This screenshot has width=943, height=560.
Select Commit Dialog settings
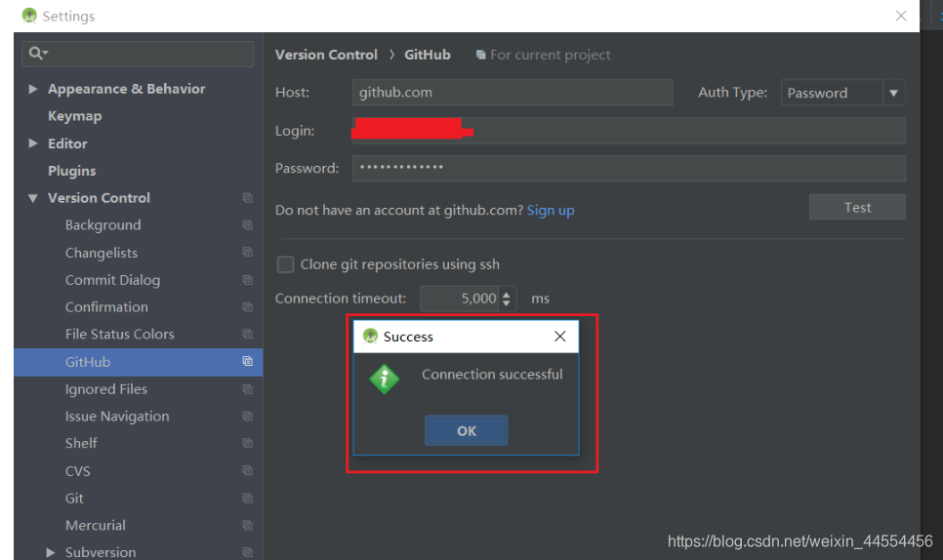point(112,280)
